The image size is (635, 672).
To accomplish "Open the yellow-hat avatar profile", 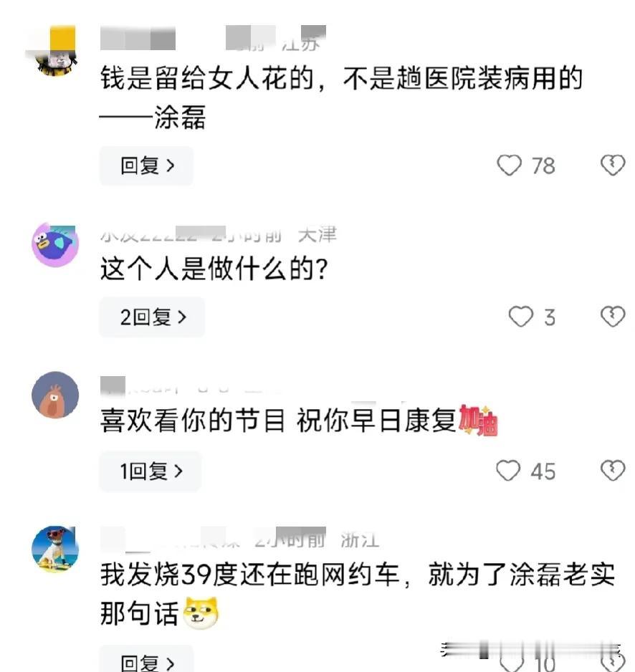I will (55, 52).
